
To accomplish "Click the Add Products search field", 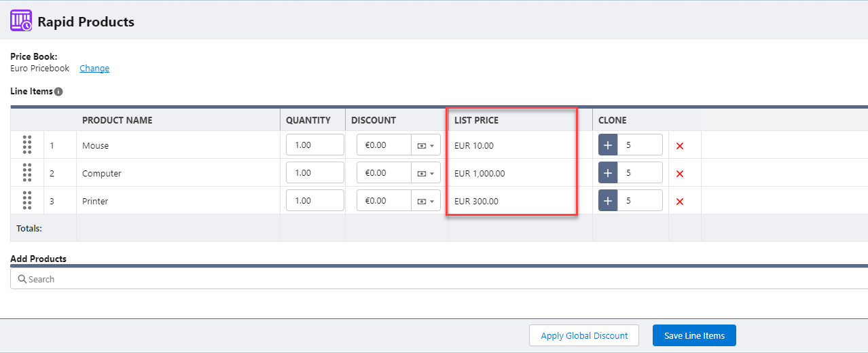I will pos(439,279).
